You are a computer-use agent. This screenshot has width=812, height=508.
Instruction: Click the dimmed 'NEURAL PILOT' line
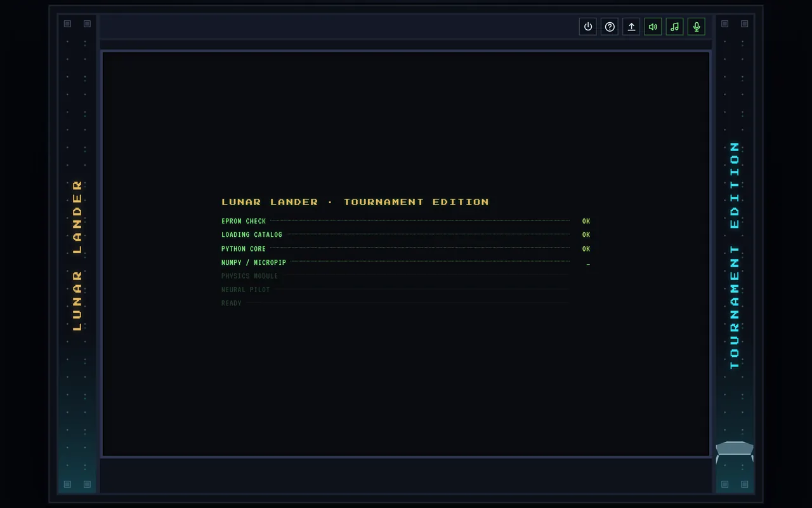[x=406, y=290]
